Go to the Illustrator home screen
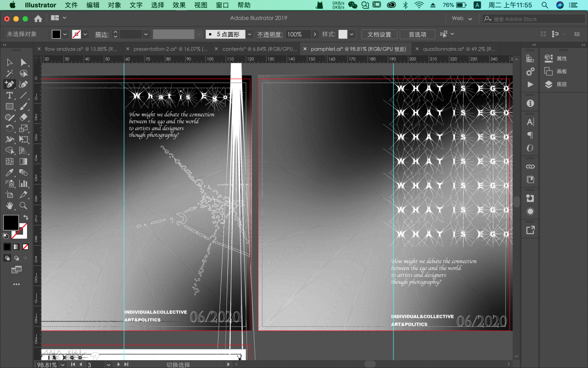Image resolution: width=588 pixels, height=368 pixels. pyautogui.click(x=38, y=19)
